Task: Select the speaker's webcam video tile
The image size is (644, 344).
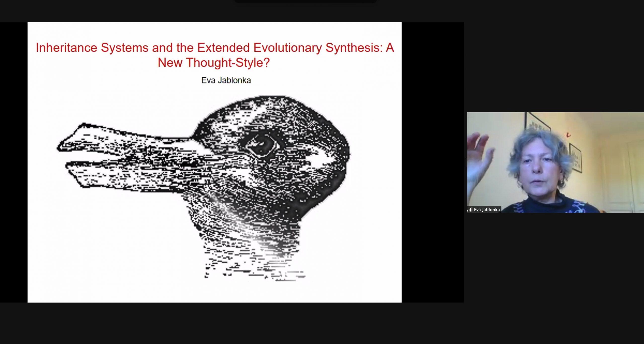Action: (555, 163)
